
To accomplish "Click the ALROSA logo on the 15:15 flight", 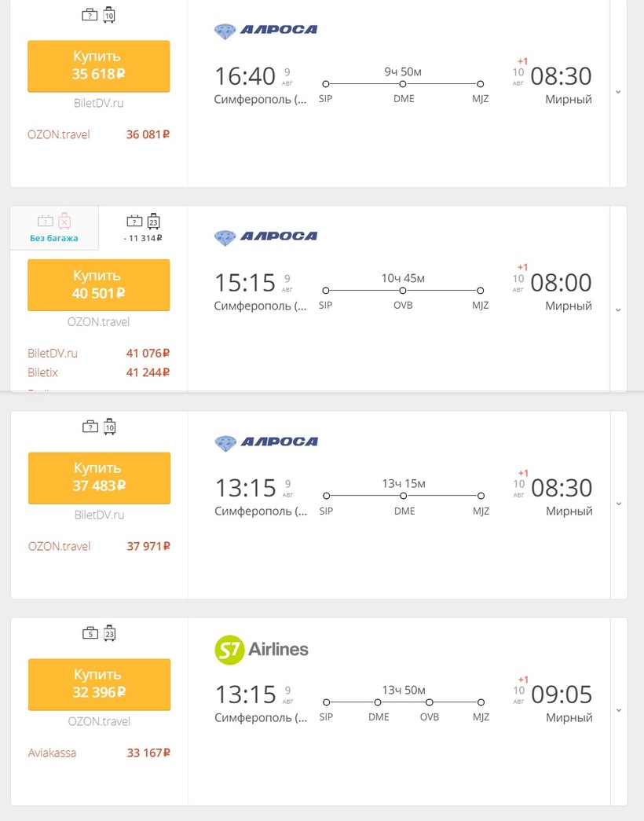I will coord(265,236).
